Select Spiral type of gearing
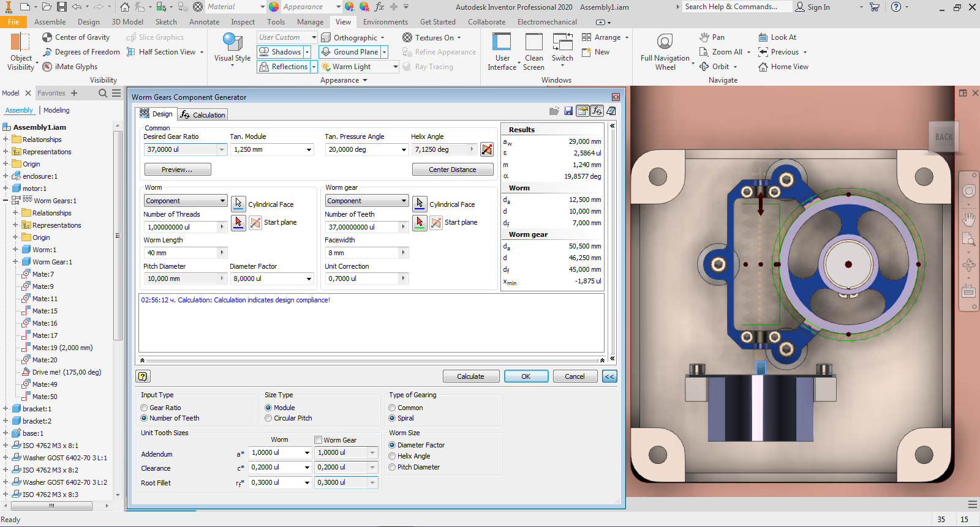This screenshot has height=527, width=980. click(x=392, y=418)
